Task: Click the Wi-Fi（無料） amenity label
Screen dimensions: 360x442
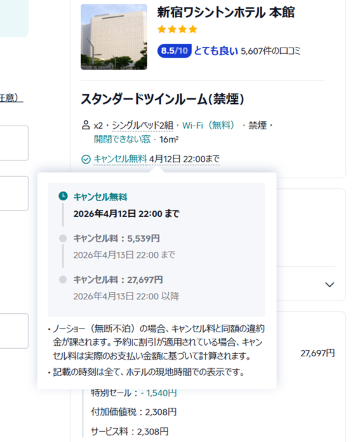Action: point(208,125)
